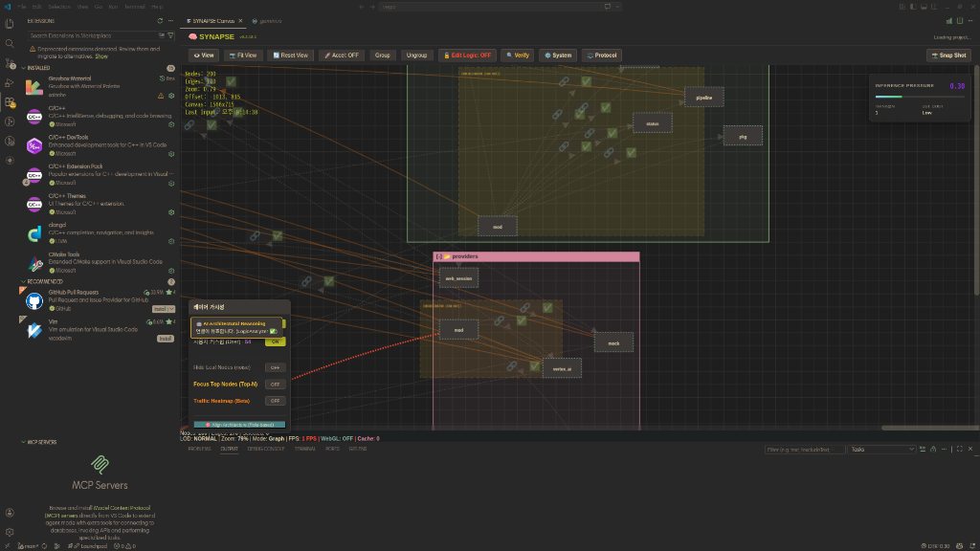Click Align Architecture (Role-based) bar

click(239, 425)
